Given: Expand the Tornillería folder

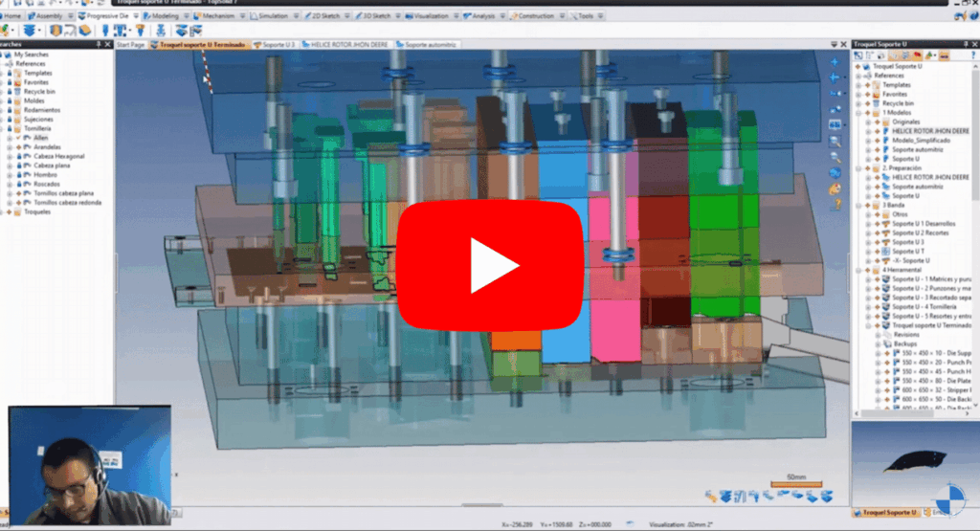Looking at the screenshot, I should [x=2, y=129].
